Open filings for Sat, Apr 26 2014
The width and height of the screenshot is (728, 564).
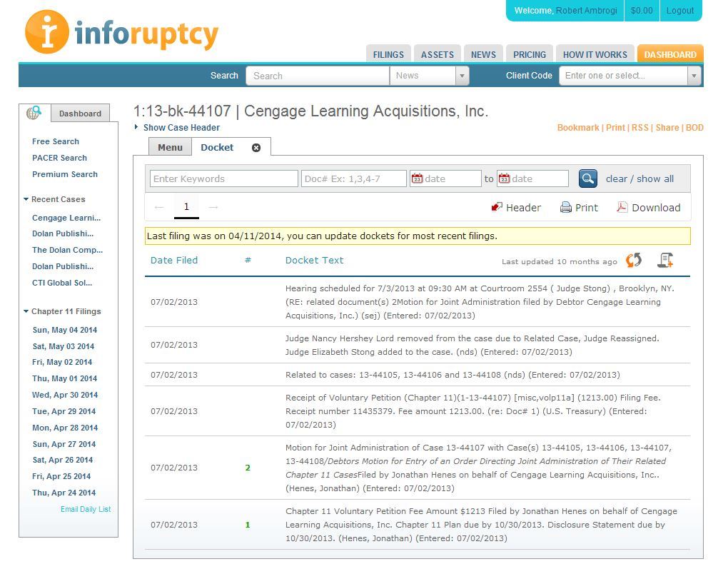click(63, 460)
